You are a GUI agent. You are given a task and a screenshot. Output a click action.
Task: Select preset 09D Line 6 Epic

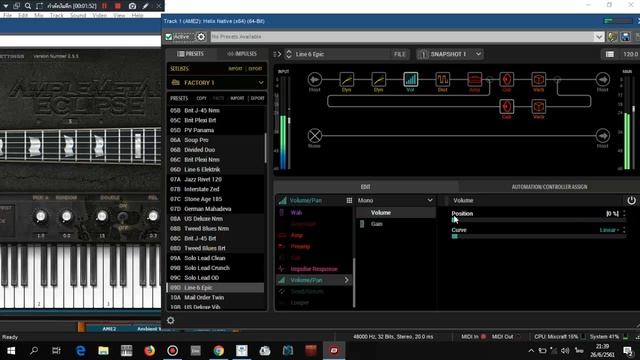pos(216,288)
